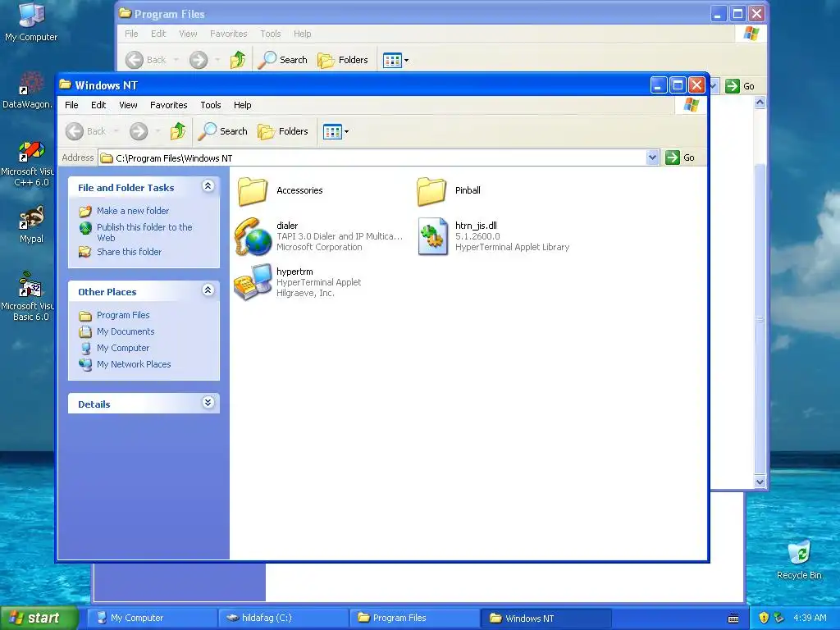Open the Tools menu in Windows NT window
The width and height of the screenshot is (840, 630).
pyautogui.click(x=211, y=105)
